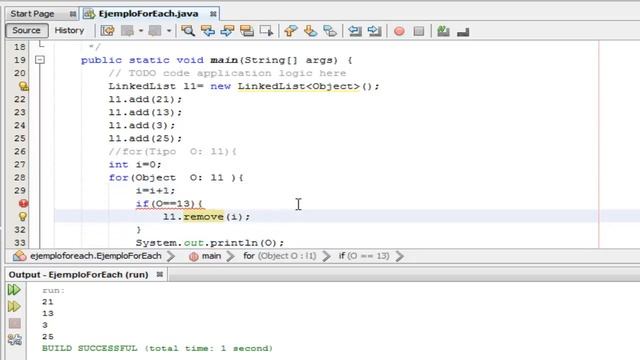
Task: Click the run: output line
Action: point(53,291)
